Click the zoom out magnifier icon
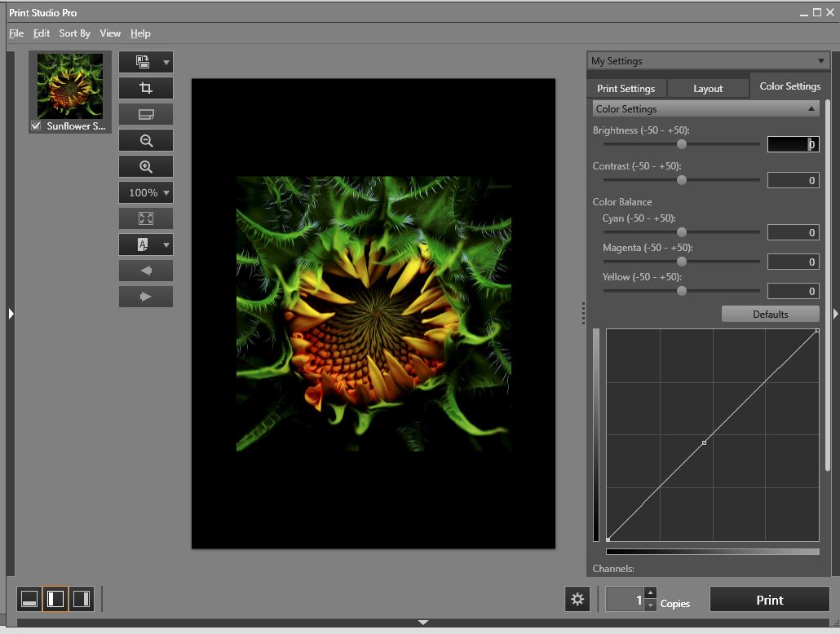 [146, 140]
